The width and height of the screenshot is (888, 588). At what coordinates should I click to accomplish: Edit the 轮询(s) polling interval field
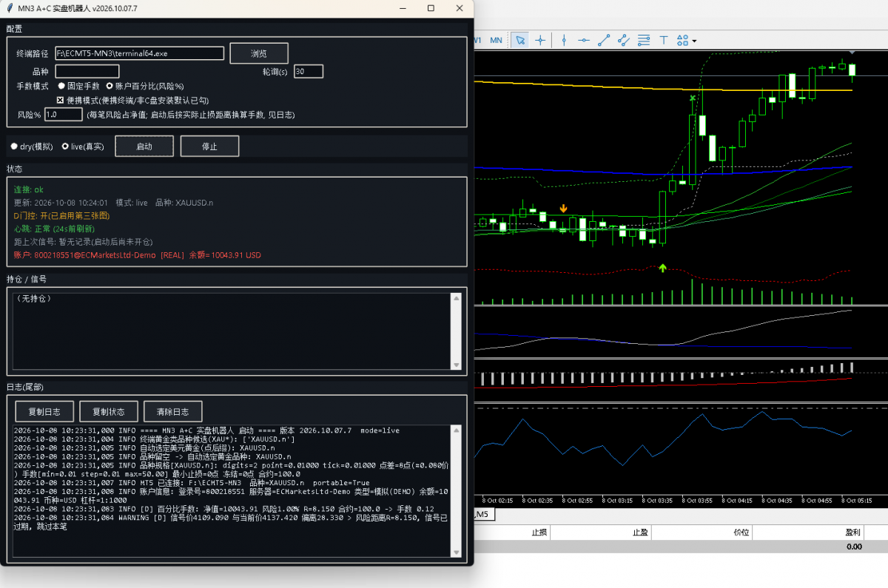[308, 72]
